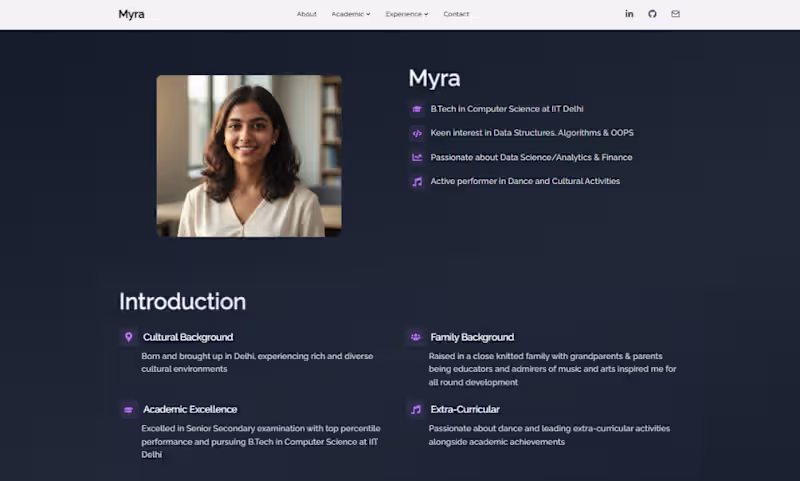Screen dimensions: 800x481
Task: Open the GitHub profile icon
Action: [x=652, y=14]
